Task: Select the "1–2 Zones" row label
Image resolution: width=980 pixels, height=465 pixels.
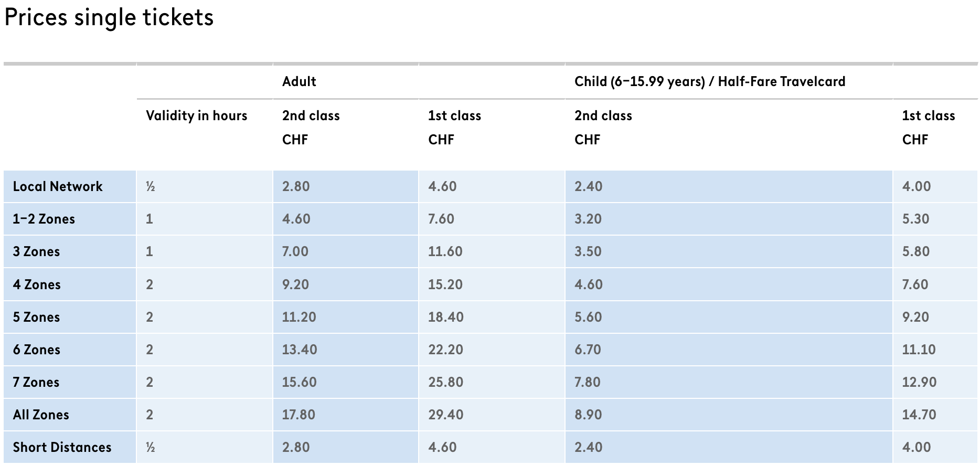Action: coord(44,219)
